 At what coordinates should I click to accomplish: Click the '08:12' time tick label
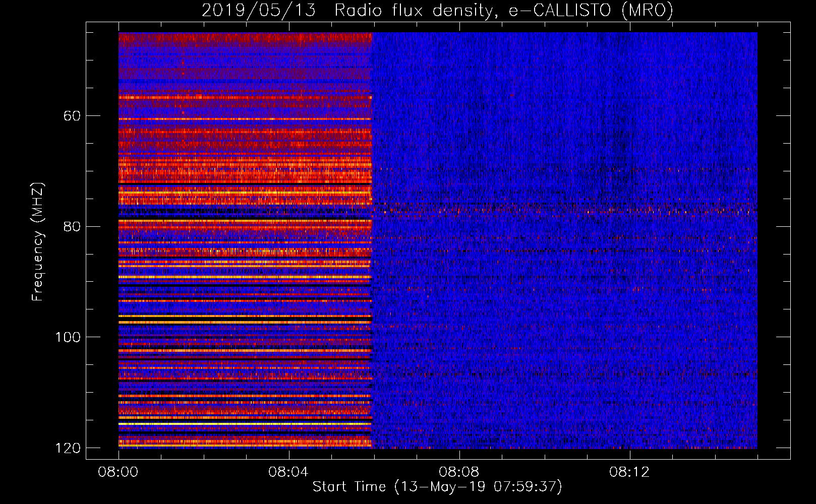(x=629, y=472)
